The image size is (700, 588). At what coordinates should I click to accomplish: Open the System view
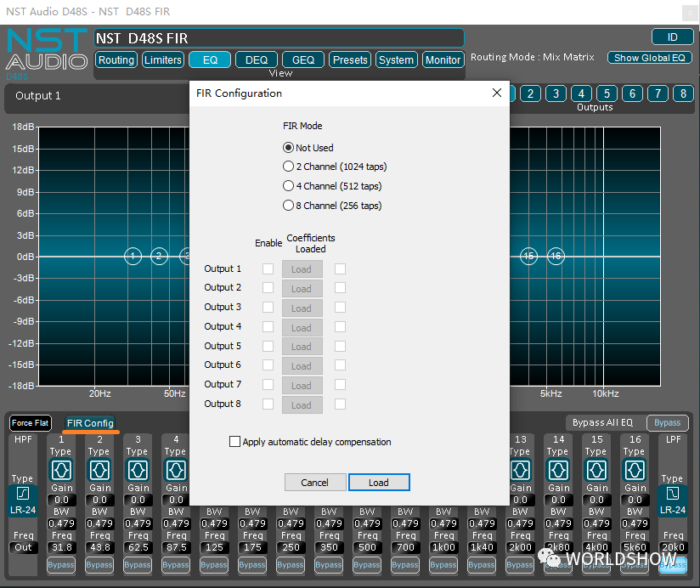pyautogui.click(x=397, y=59)
